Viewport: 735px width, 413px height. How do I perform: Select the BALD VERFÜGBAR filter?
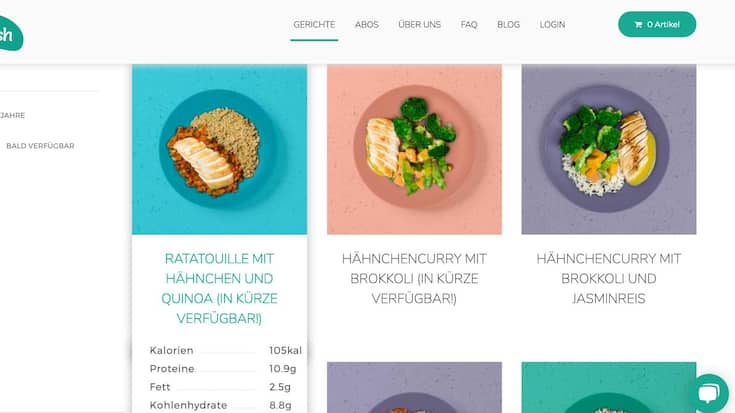(x=40, y=146)
